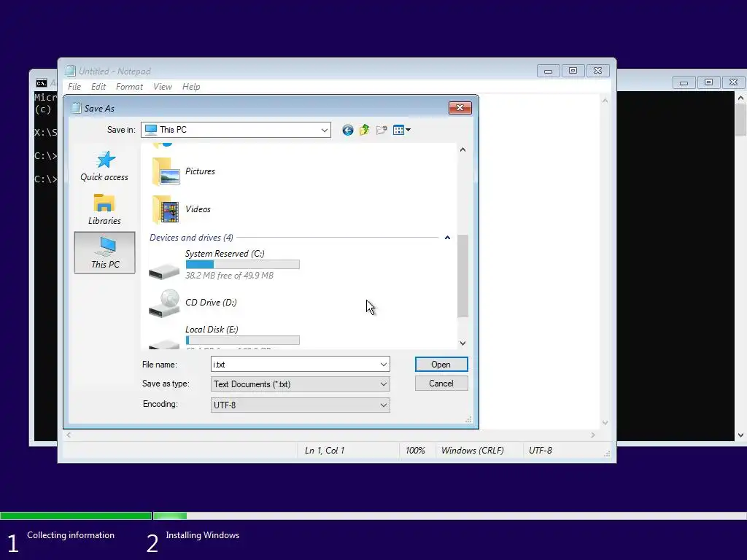The height and width of the screenshot is (560, 747).
Task: Click the file list scrollbar down arrow
Action: click(x=462, y=343)
